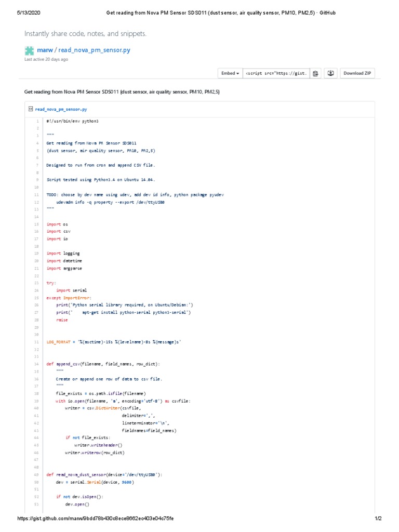Click the 'writer = csv.DictWriter(csvfile,' line

pyautogui.click(x=103, y=408)
